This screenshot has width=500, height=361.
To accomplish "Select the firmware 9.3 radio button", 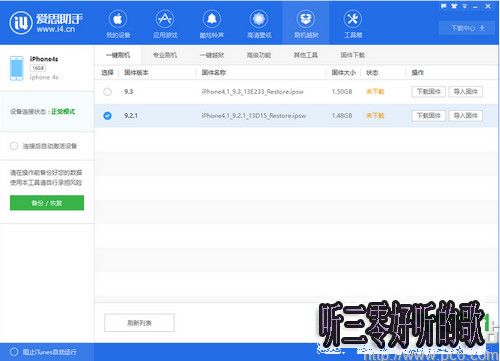I will (x=107, y=92).
